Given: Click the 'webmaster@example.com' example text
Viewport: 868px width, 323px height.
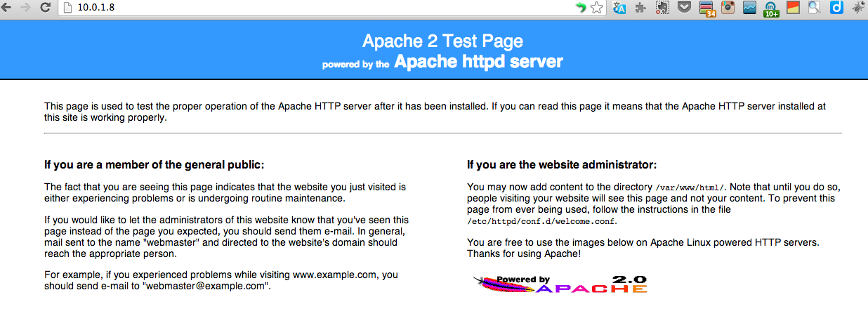Looking at the screenshot, I should 206,286.
